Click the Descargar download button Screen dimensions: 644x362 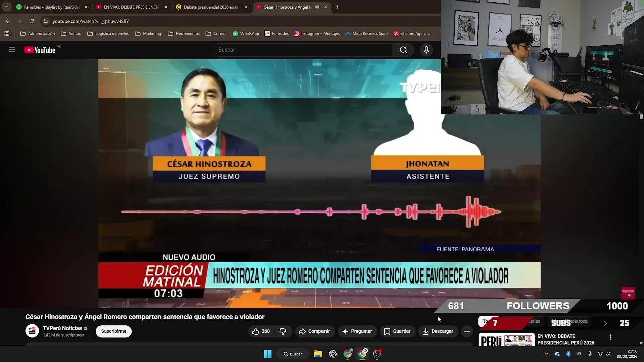point(438,331)
